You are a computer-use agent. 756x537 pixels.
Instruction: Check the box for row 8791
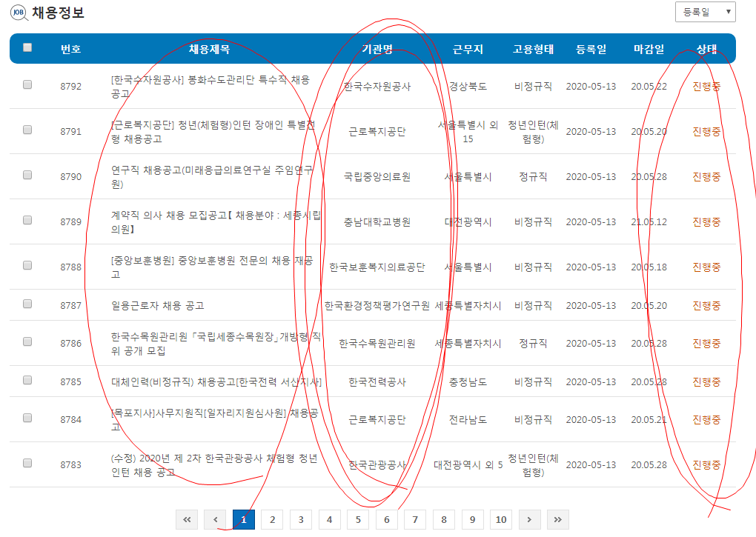pyautogui.click(x=27, y=130)
